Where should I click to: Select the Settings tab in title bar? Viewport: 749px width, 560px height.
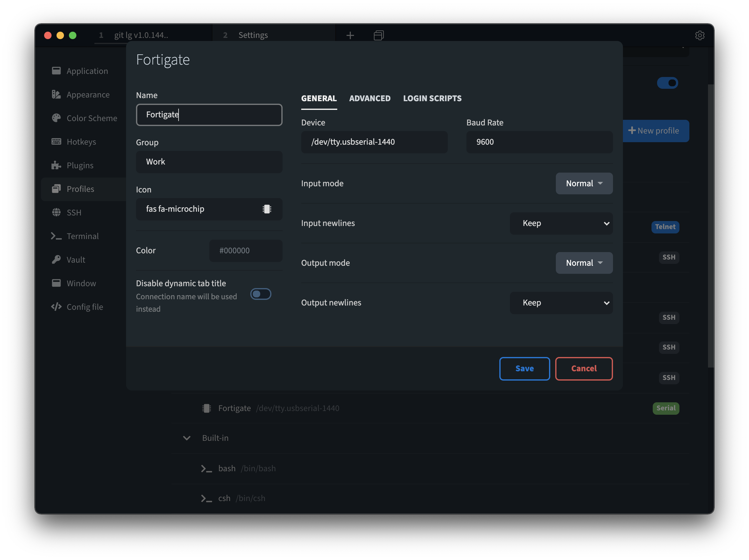click(274, 35)
